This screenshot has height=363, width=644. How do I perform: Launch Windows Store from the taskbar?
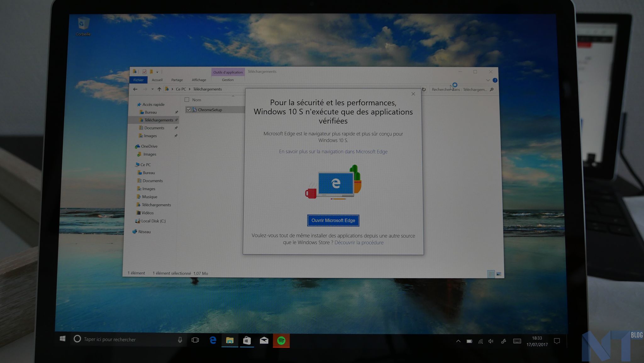click(247, 340)
